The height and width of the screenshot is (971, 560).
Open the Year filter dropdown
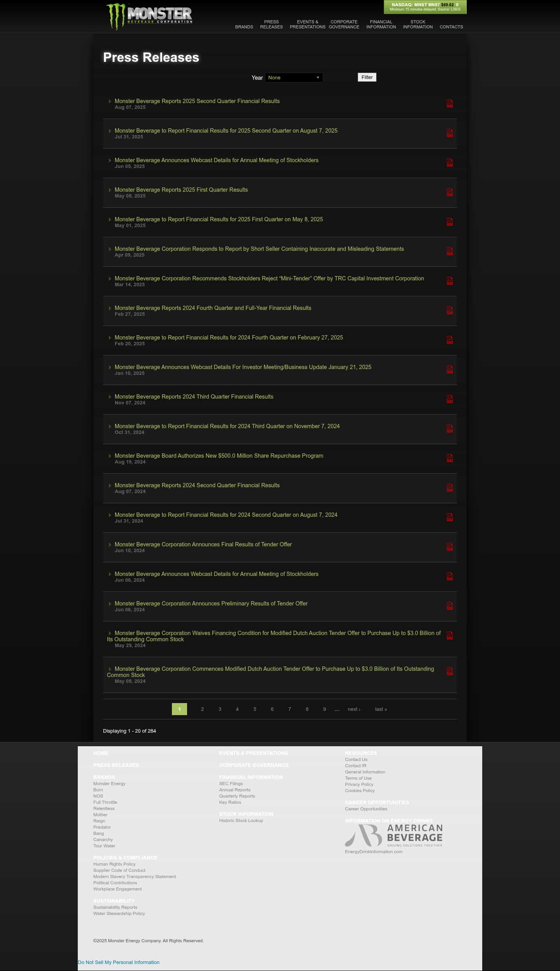click(x=294, y=78)
